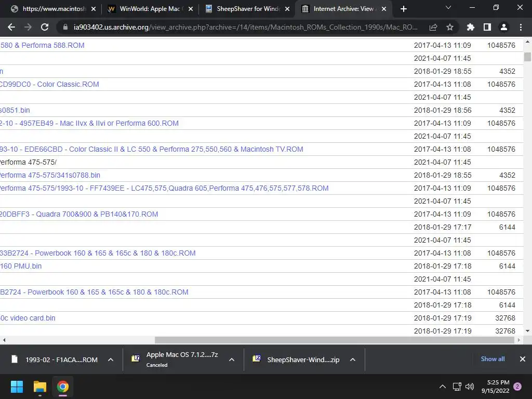The image size is (532, 399).
Task: Open the notification badge showing 2
Action: [x=517, y=387]
